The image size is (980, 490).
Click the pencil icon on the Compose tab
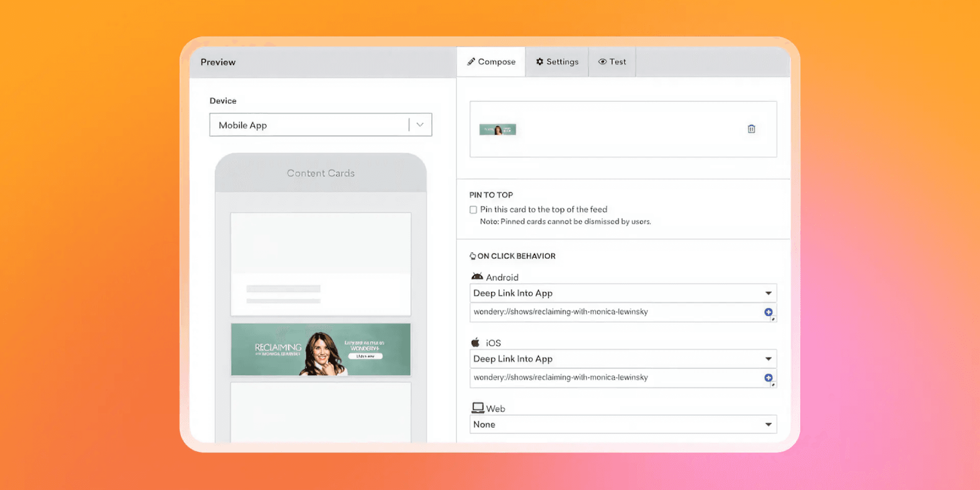pyautogui.click(x=471, y=61)
